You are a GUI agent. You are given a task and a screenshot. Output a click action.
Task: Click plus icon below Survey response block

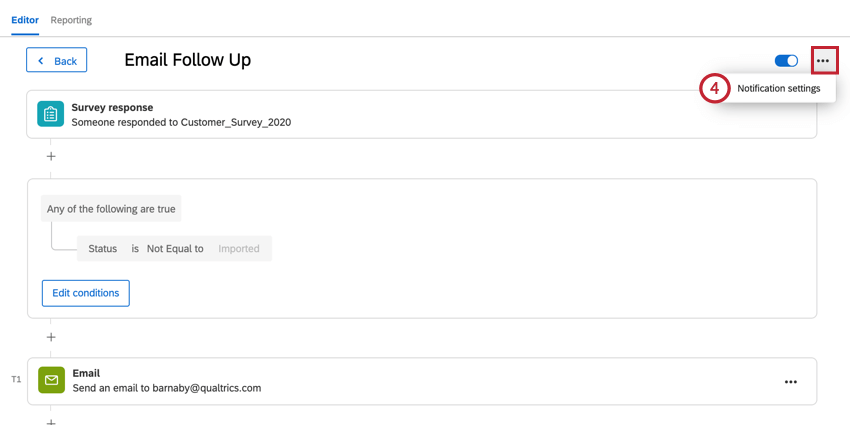pyautogui.click(x=51, y=156)
